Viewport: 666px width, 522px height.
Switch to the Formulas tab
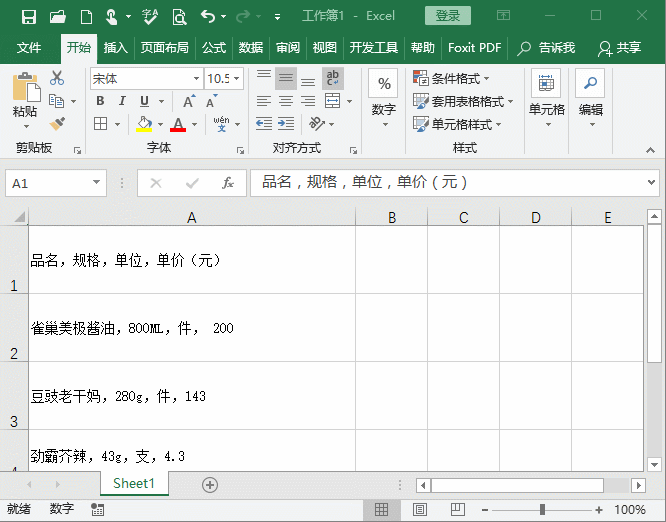(x=214, y=48)
